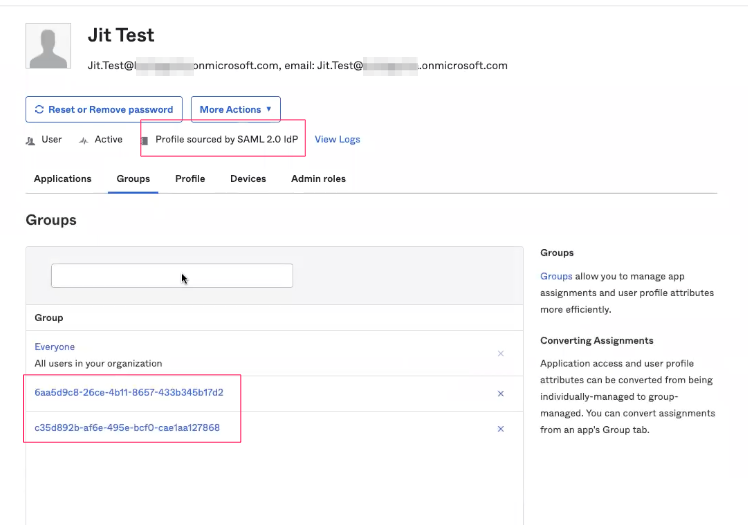Image resolution: width=748 pixels, height=525 pixels.
Task: Open the View Logs link
Action: point(337,140)
